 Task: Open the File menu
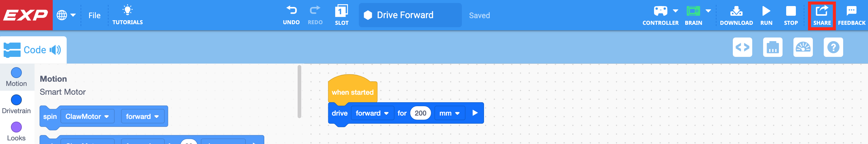[x=94, y=15]
